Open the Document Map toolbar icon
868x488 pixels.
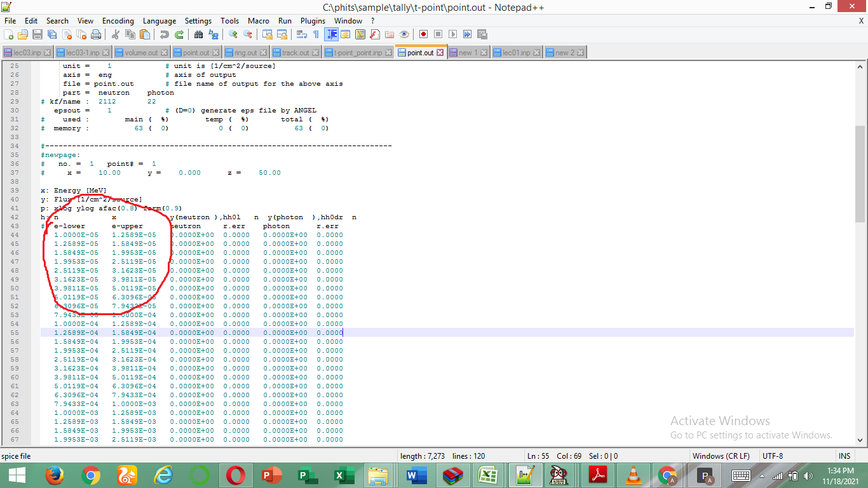tap(360, 34)
